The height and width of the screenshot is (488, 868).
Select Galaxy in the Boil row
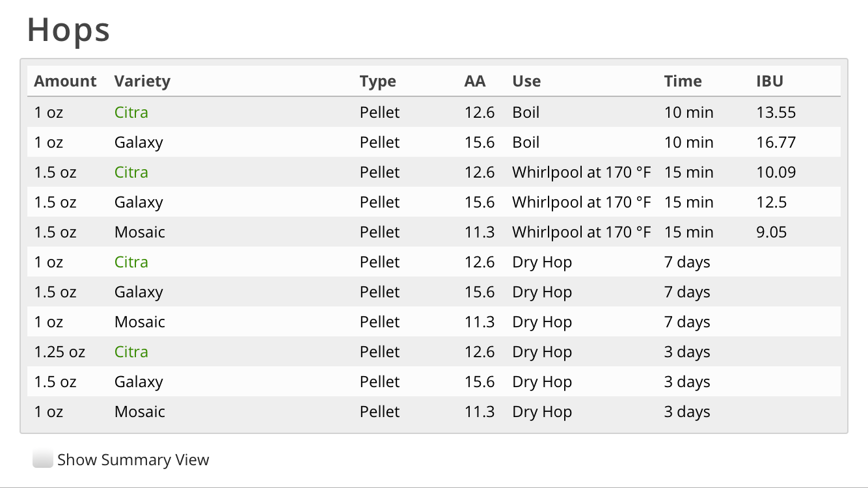coord(139,142)
